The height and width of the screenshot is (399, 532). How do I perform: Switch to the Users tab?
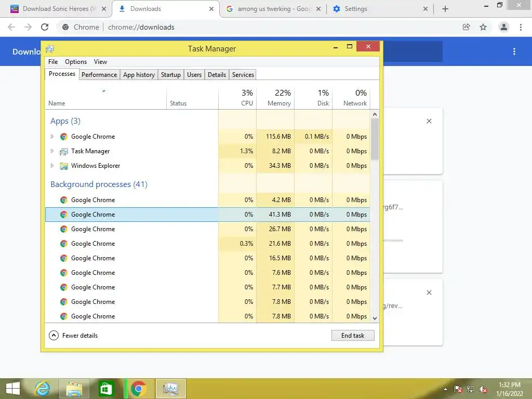pyautogui.click(x=194, y=75)
